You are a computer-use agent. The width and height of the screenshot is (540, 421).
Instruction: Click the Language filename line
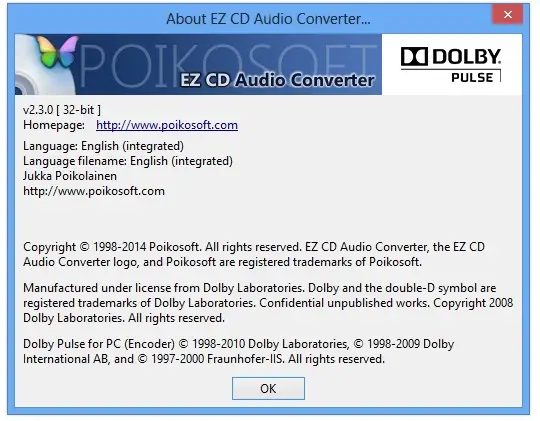coord(128,161)
